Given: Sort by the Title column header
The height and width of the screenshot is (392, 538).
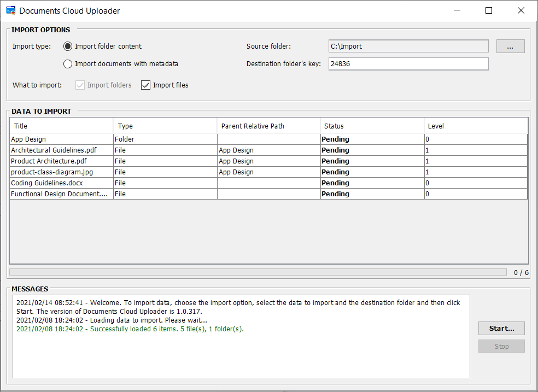Looking at the screenshot, I should [61, 126].
